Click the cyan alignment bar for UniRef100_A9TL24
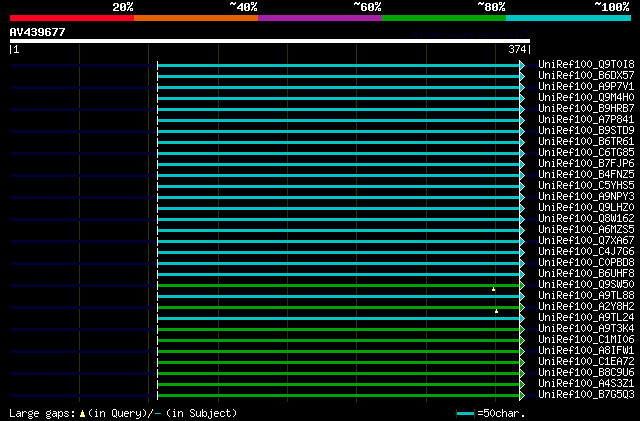The width and height of the screenshot is (640, 421). tap(338, 319)
